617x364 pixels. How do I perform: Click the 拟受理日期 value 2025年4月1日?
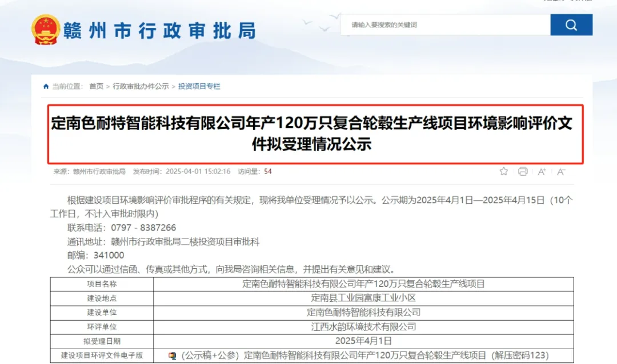click(x=363, y=341)
